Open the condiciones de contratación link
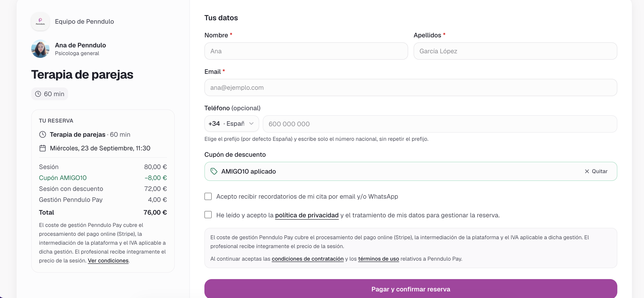Screen dimensions: 644x298 (x=307, y=259)
